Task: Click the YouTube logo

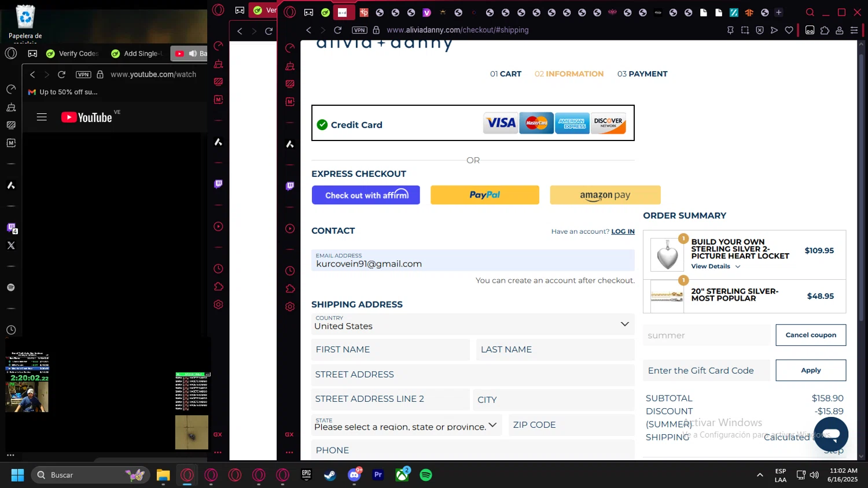Action: [x=87, y=117]
